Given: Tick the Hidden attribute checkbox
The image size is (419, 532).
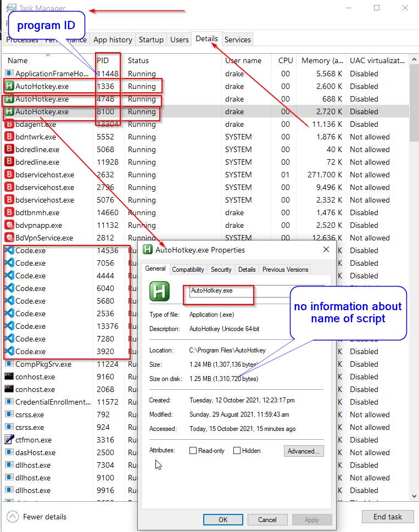Looking at the screenshot, I should [237, 451].
